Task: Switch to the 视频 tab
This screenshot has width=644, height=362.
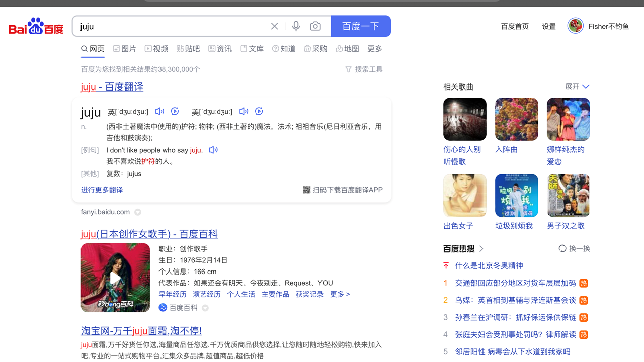Action: point(156,49)
